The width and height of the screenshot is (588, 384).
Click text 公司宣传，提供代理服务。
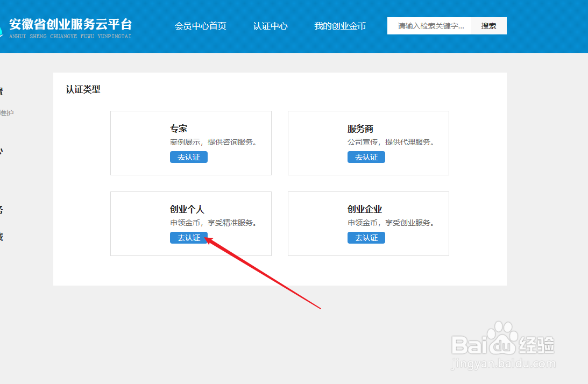(391, 142)
